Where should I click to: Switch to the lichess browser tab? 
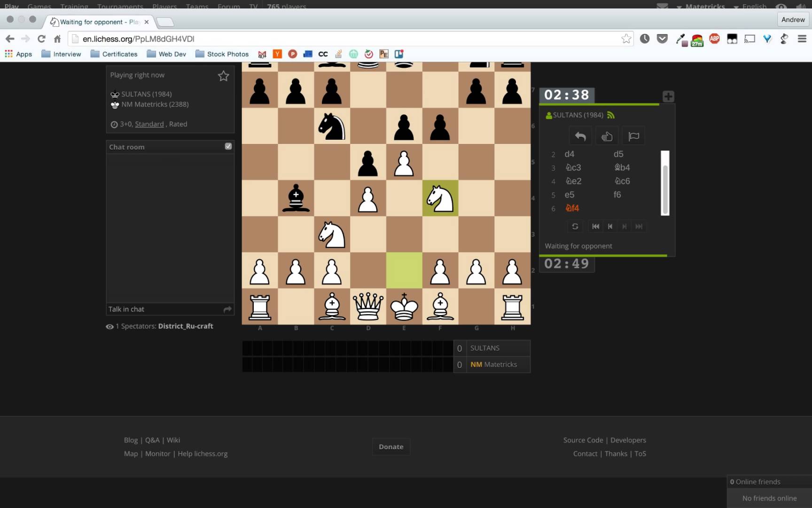click(x=99, y=22)
